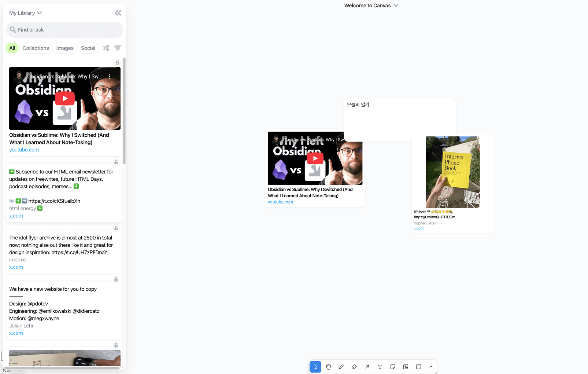Select the Arrow connector tool
This screenshot has width=588, height=374.
coord(367,367)
